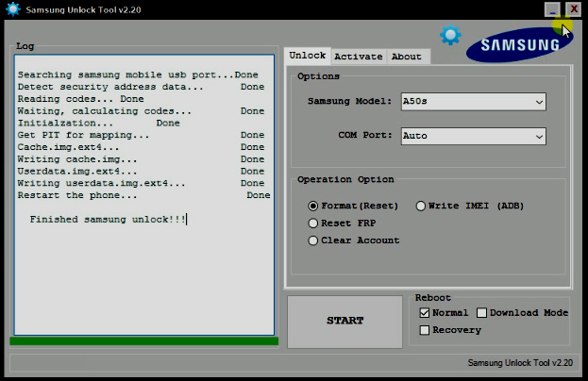Image resolution: width=588 pixels, height=381 pixels.
Task: Click "Writing cache.img..." log line
Action: pyautogui.click(x=141, y=158)
